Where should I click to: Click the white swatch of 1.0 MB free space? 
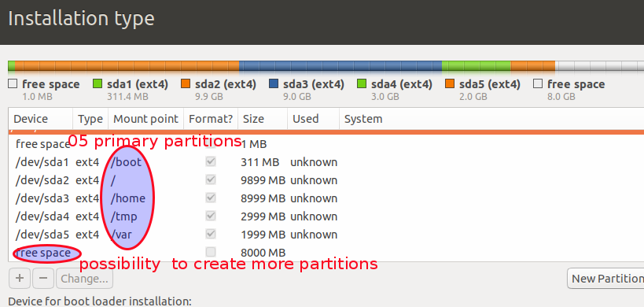(x=13, y=84)
